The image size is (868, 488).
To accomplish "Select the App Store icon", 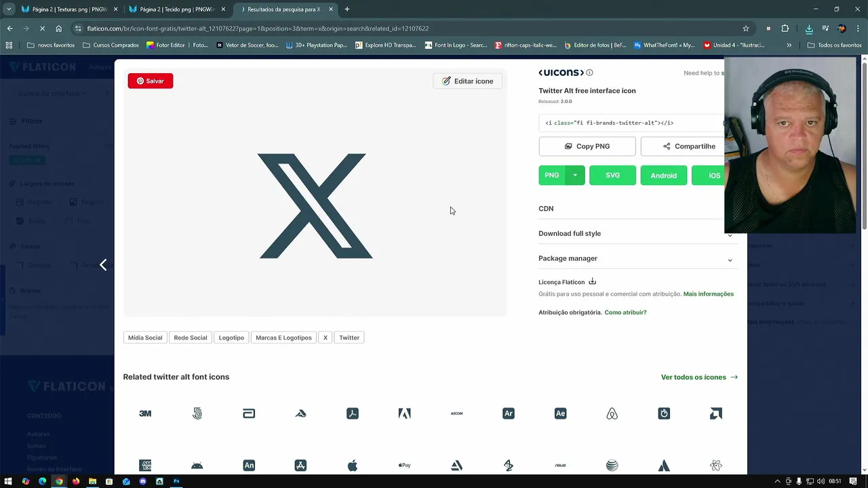I will click(301, 465).
